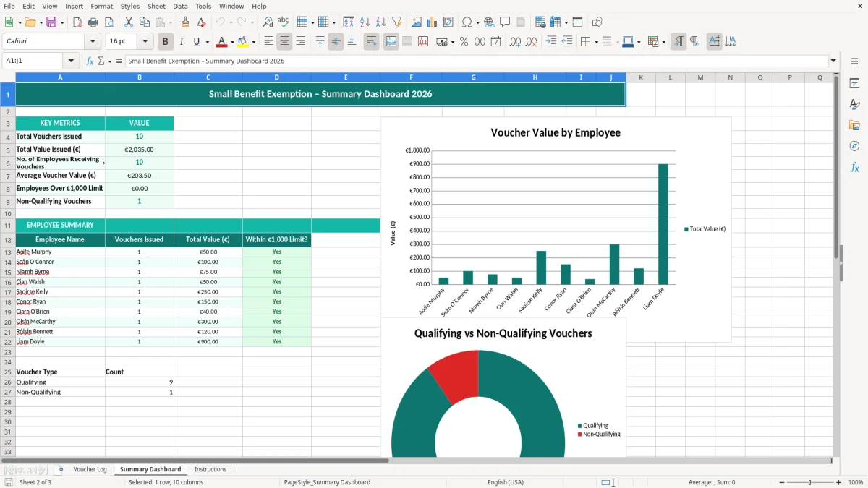Format the cell as percent
This screenshot has height=488, width=868.
pyautogui.click(x=464, y=42)
